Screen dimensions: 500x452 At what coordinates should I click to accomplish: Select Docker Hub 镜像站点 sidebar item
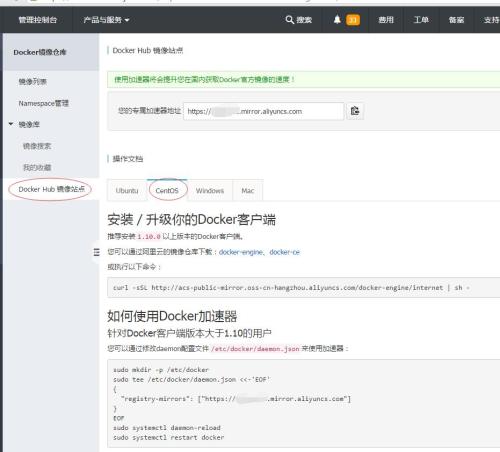coord(51,189)
